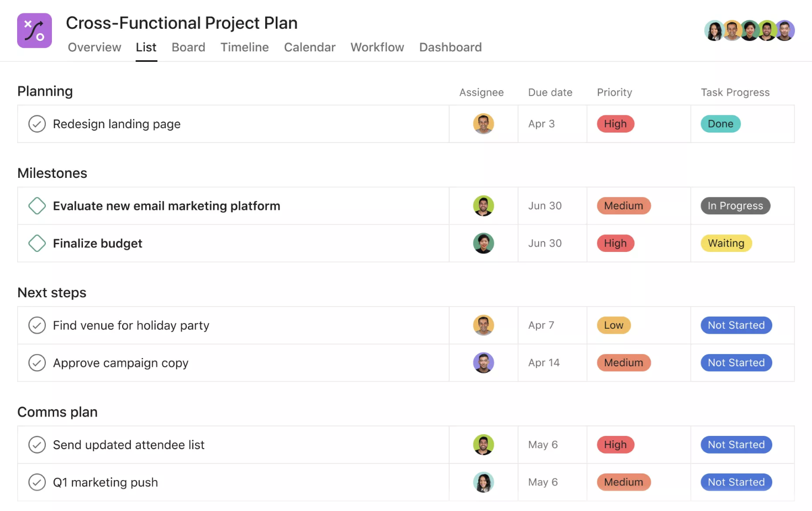812x511 pixels.
Task: Click the green Done progress pill
Action: 720,124
